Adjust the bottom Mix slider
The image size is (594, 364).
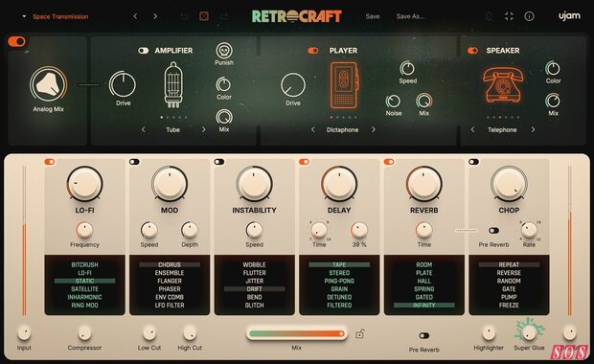pyautogui.click(x=297, y=333)
